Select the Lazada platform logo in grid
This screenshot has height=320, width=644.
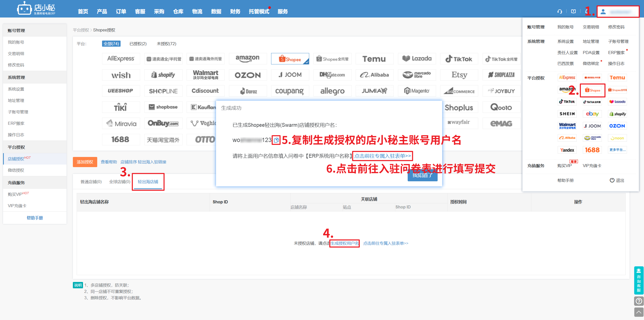417,59
